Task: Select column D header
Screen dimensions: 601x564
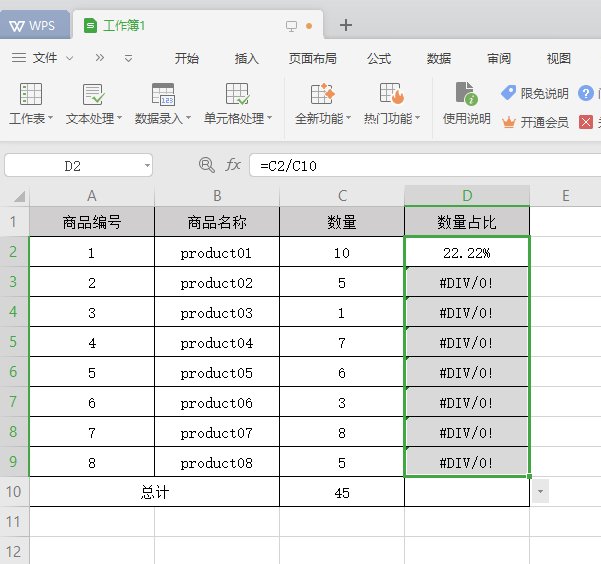Action: 467,196
